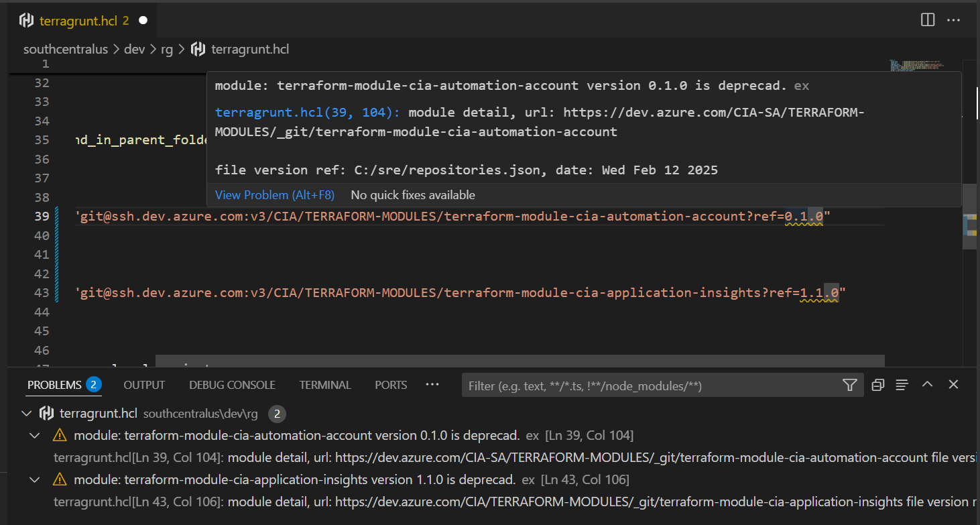The height and width of the screenshot is (525, 980).
Task: Collapse the automation-account warning details
Action: tap(35, 435)
